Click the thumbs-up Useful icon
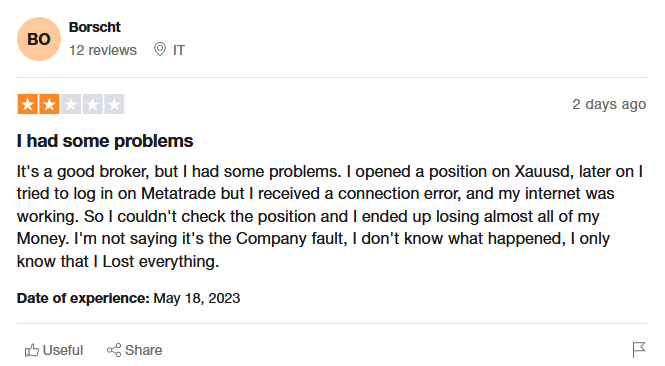The width and height of the screenshot is (665, 366). coord(32,350)
